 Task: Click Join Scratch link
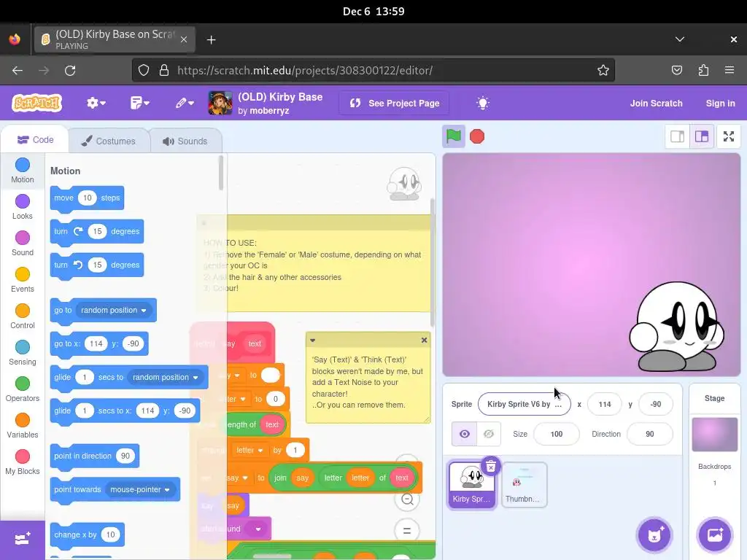(656, 104)
